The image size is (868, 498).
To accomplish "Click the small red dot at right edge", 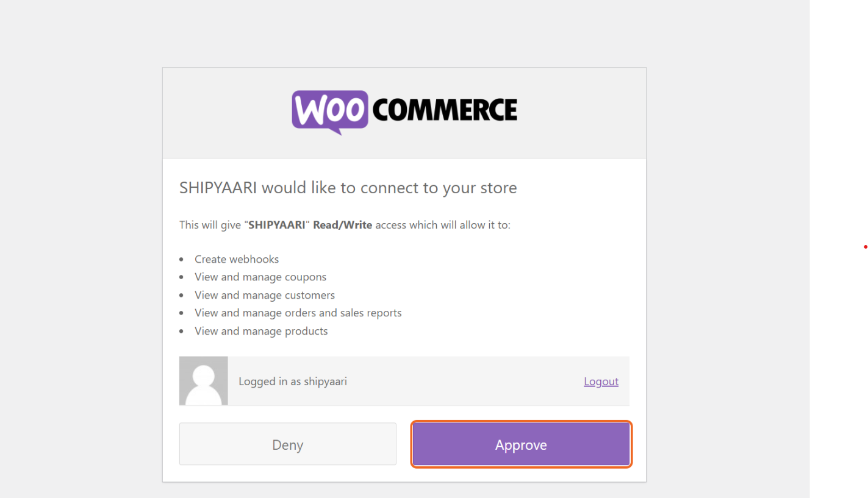I will click(x=865, y=247).
